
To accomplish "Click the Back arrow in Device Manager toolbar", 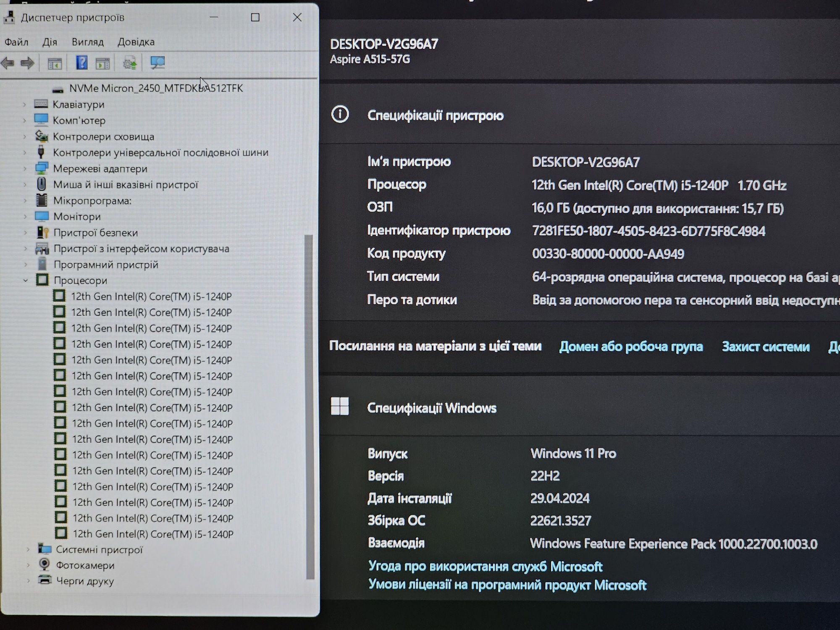I will pos(8,63).
